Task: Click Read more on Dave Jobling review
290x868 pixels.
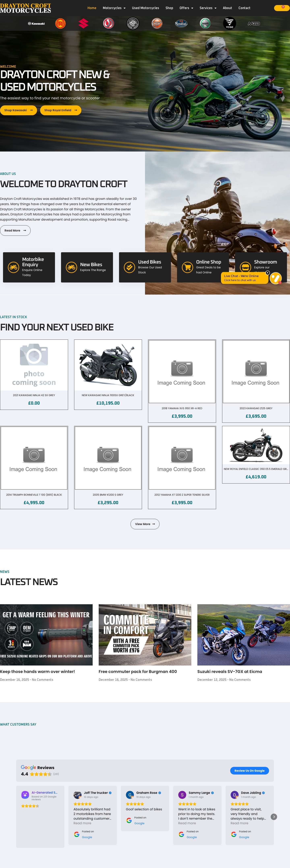Action: (x=239, y=823)
